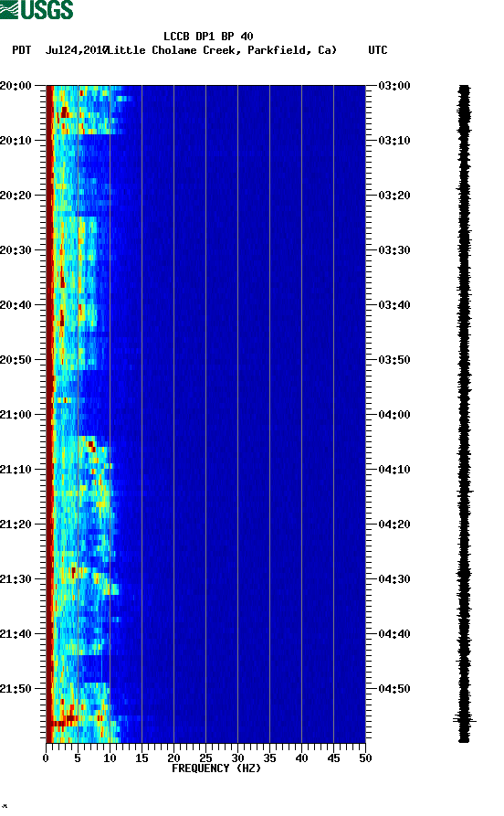
Task: Click the 5 Hz frequency tick label
Action: tap(78, 758)
